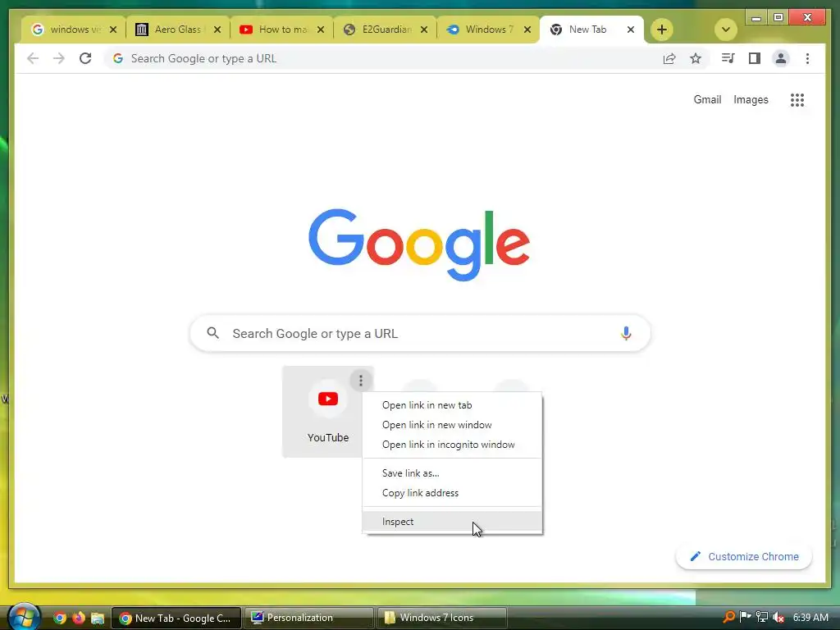
Task: Click the Customize Chrome button
Action: (x=744, y=557)
